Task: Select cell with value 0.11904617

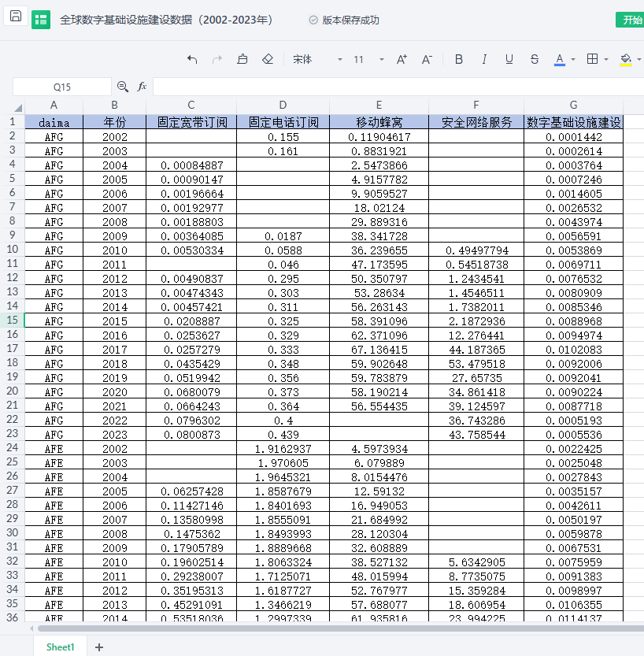Action: (379, 137)
